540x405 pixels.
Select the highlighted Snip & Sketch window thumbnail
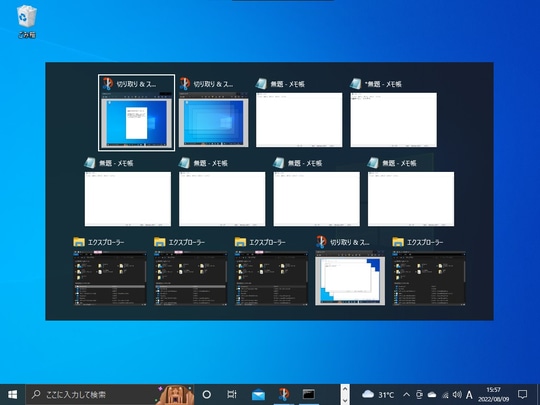click(x=136, y=113)
